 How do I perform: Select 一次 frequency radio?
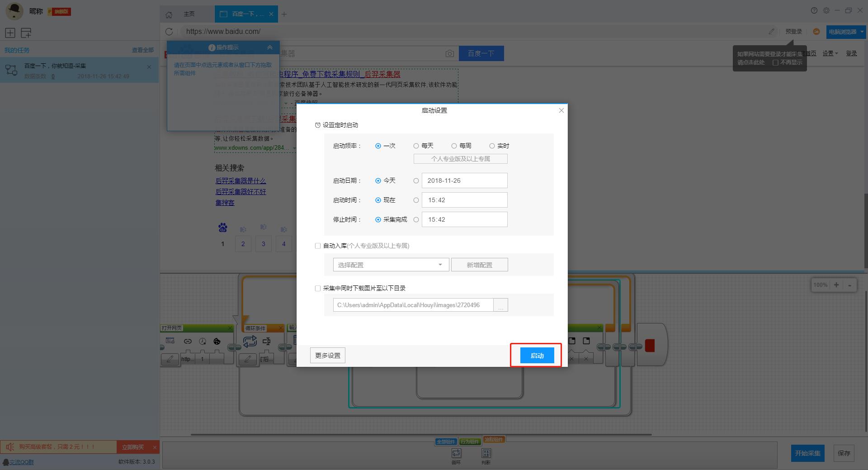pos(378,146)
